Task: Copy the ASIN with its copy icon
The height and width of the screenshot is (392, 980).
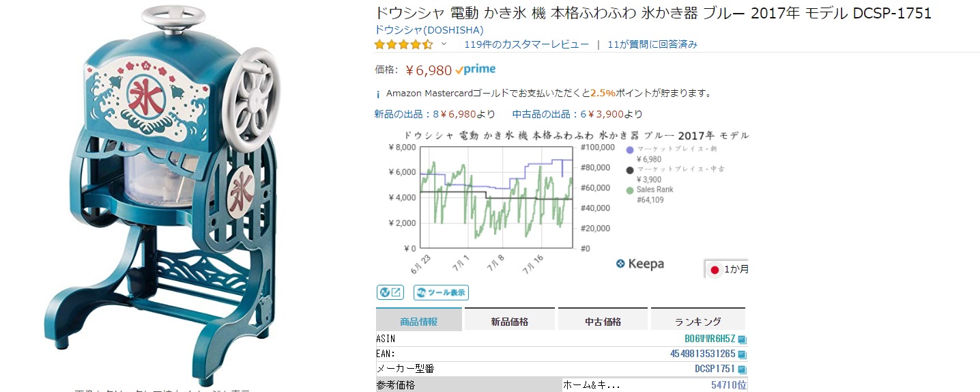Action: pyautogui.click(x=742, y=339)
